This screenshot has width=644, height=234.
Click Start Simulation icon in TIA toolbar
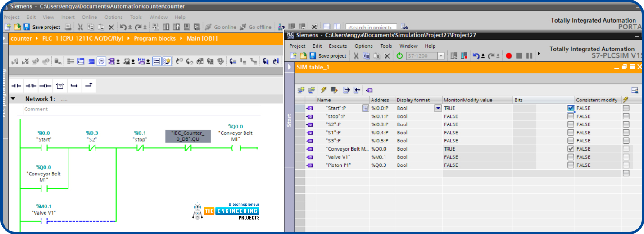186,27
